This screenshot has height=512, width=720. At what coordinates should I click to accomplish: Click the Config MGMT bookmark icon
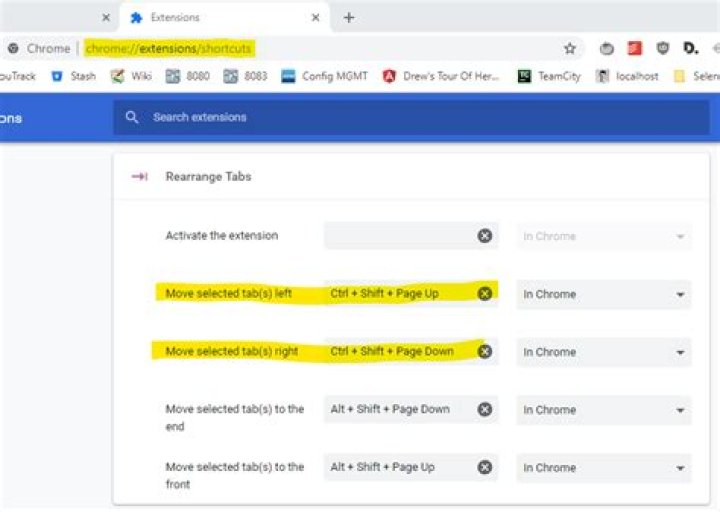click(288, 76)
